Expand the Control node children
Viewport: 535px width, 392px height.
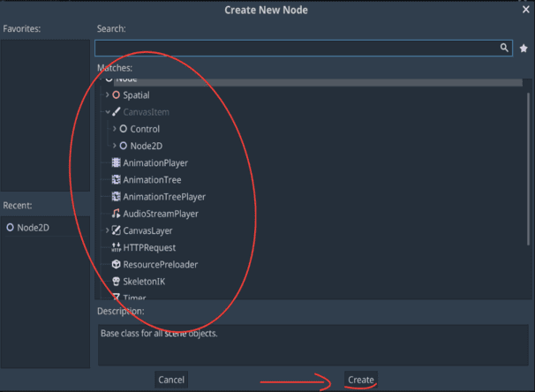115,129
